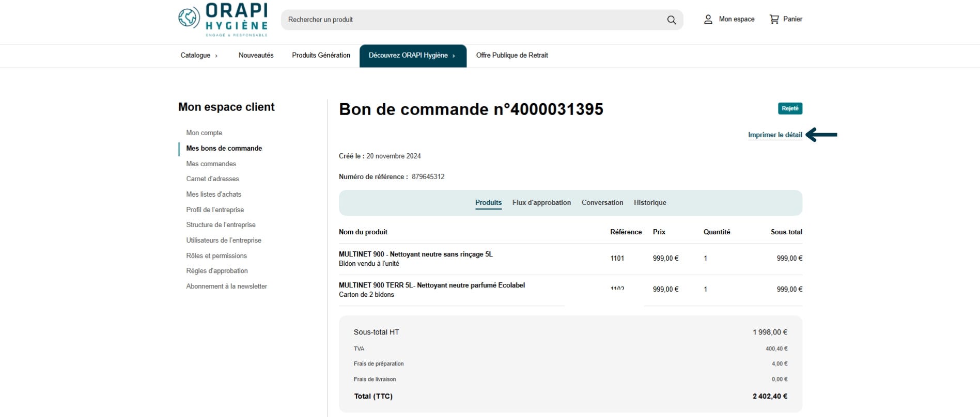Click Imprimer le détail link

pos(775,135)
